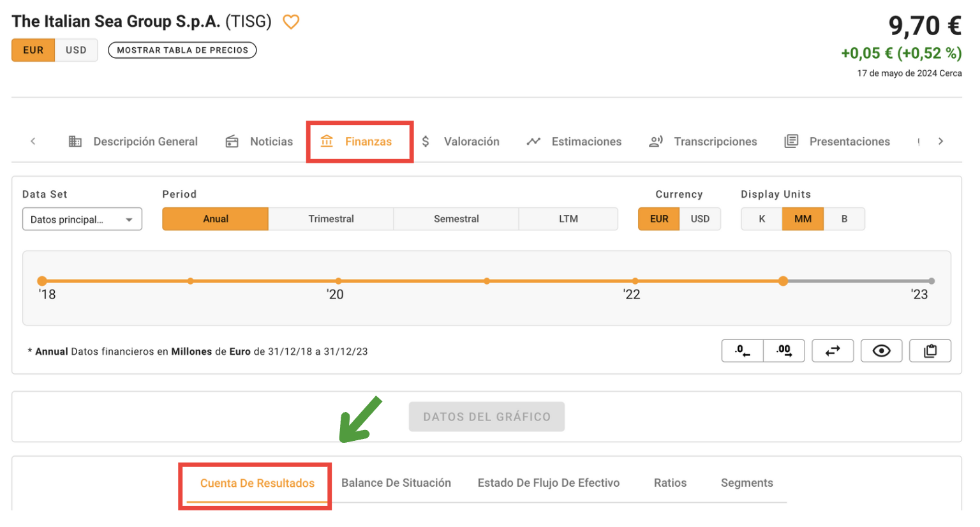Choose USD in the Currency selector
Image resolution: width=980 pixels, height=527 pixels.
click(700, 219)
